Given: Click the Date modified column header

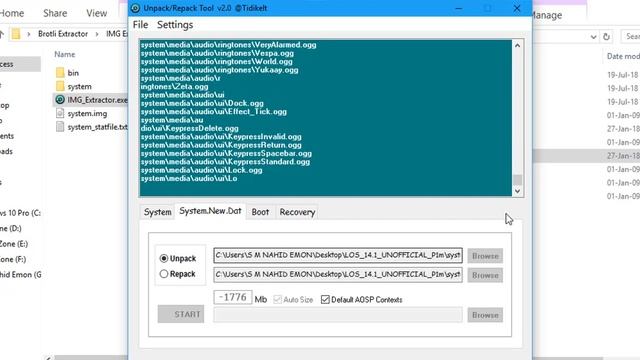Looking at the screenshot, I should [623, 56].
